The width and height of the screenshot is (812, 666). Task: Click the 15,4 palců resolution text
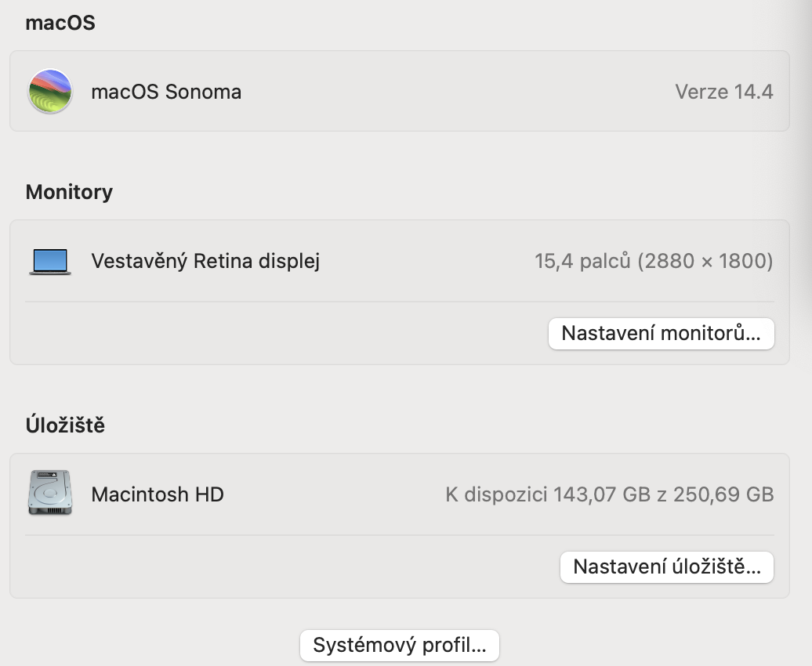point(582,261)
